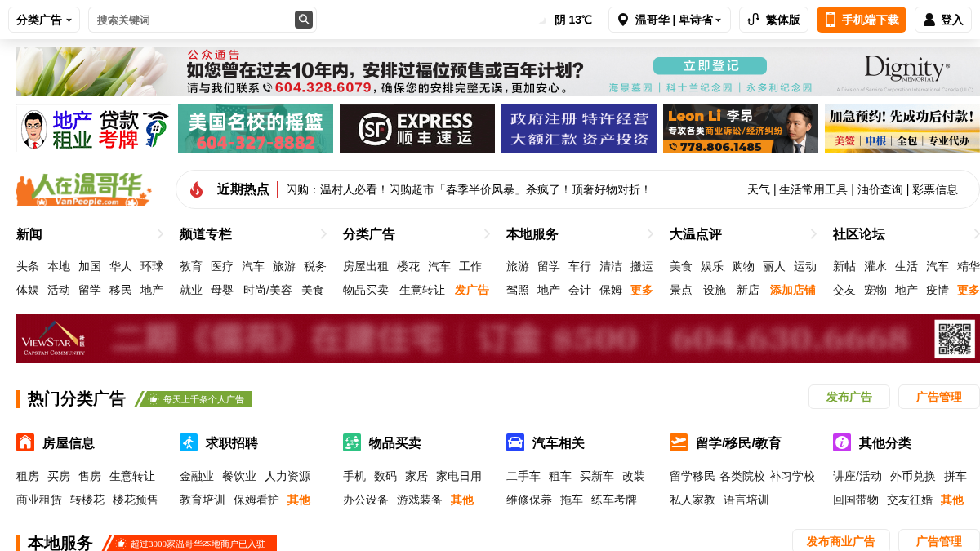
Task: Expand the 本地服务 section arrow
Action: 650,234
